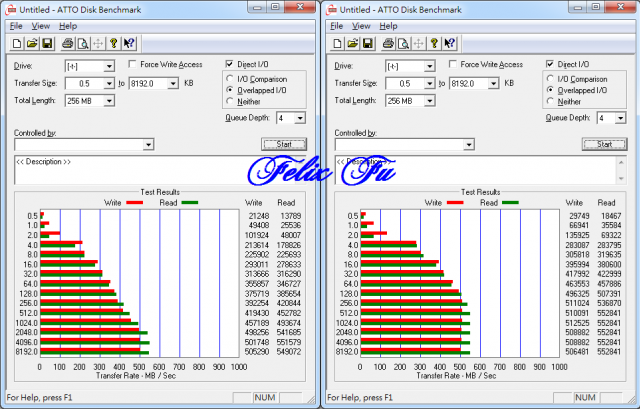This screenshot has height=409, width=640.
Task: Click the About question icon in left window
Action: pos(114,43)
